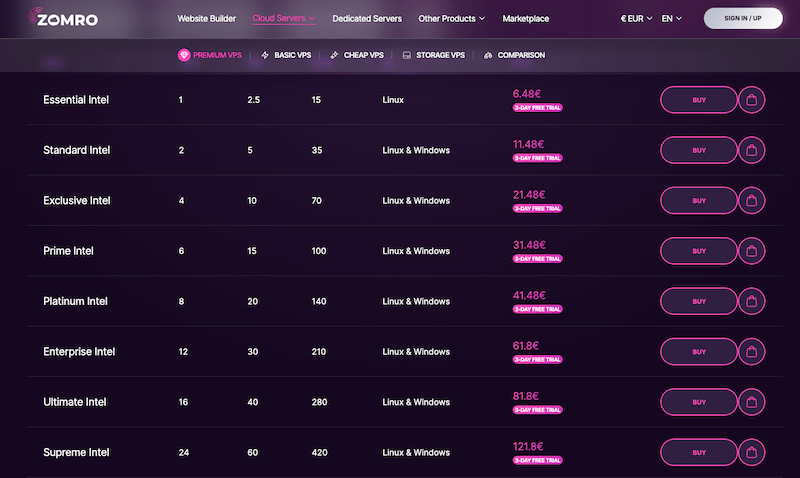This screenshot has width=800, height=478.
Task: Switch to the Premium VPS tab
Action: click(x=210, y=55)
